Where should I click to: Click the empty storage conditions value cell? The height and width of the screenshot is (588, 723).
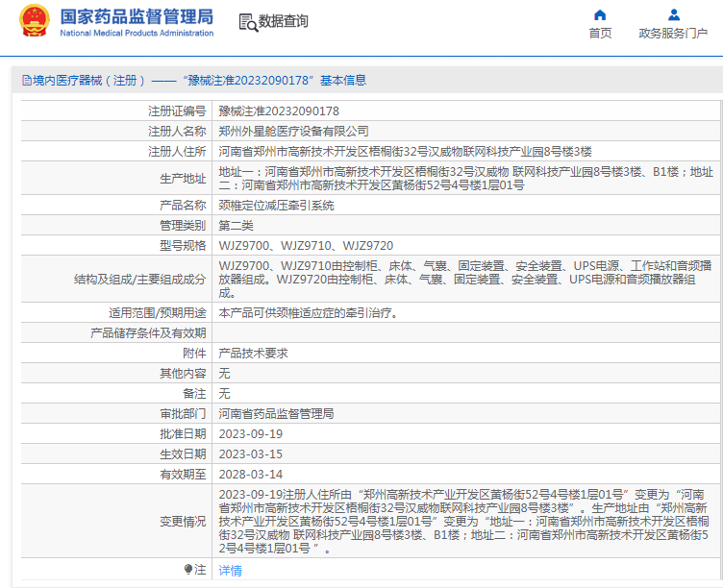click(x=465, y=333)
